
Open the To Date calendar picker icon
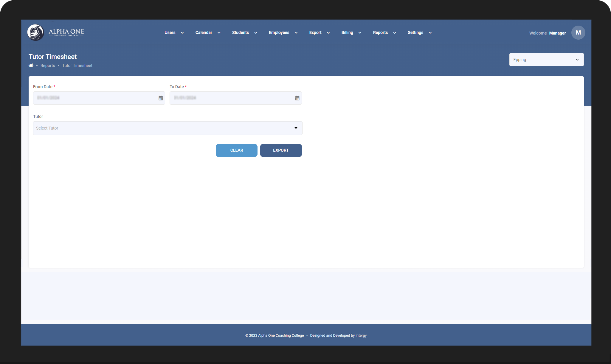click(x=297, y=98)
